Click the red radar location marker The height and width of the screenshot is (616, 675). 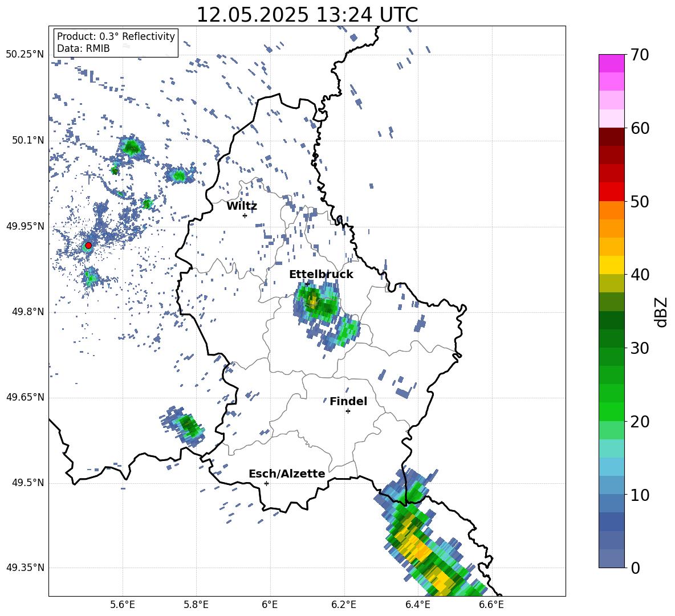point(88,246)
